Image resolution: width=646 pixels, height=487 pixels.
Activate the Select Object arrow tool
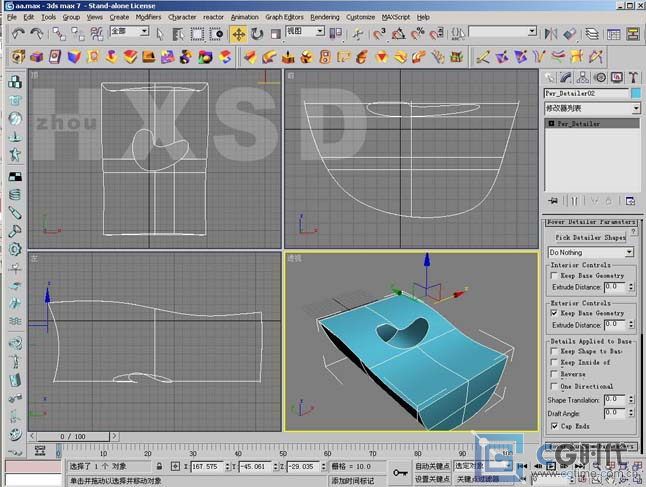coord(160,34)
